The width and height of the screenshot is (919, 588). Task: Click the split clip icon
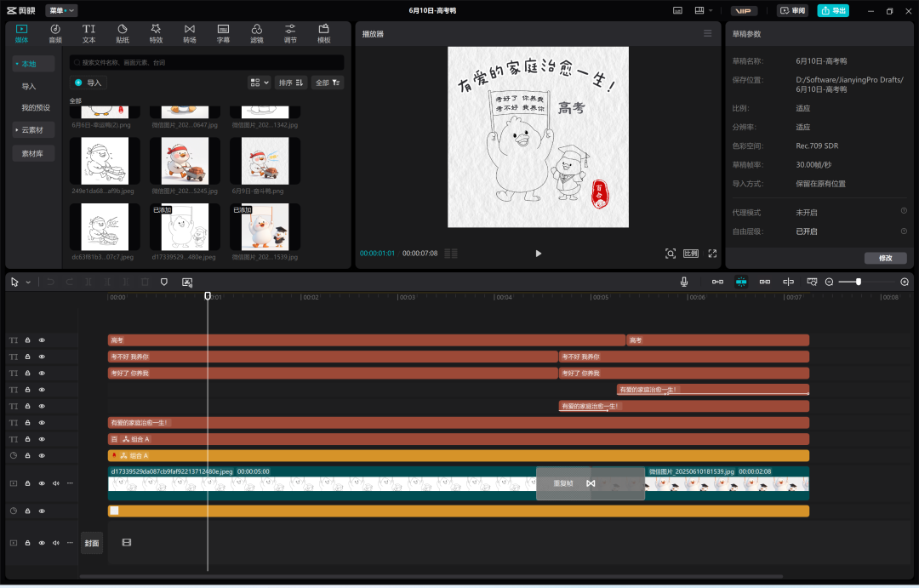88,282
